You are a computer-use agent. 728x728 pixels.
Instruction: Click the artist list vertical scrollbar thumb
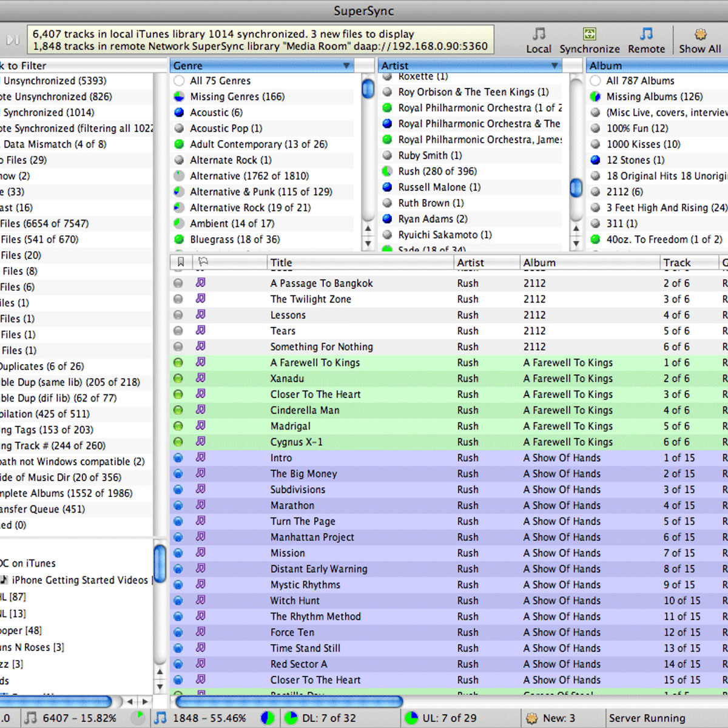tap(576, 189)
